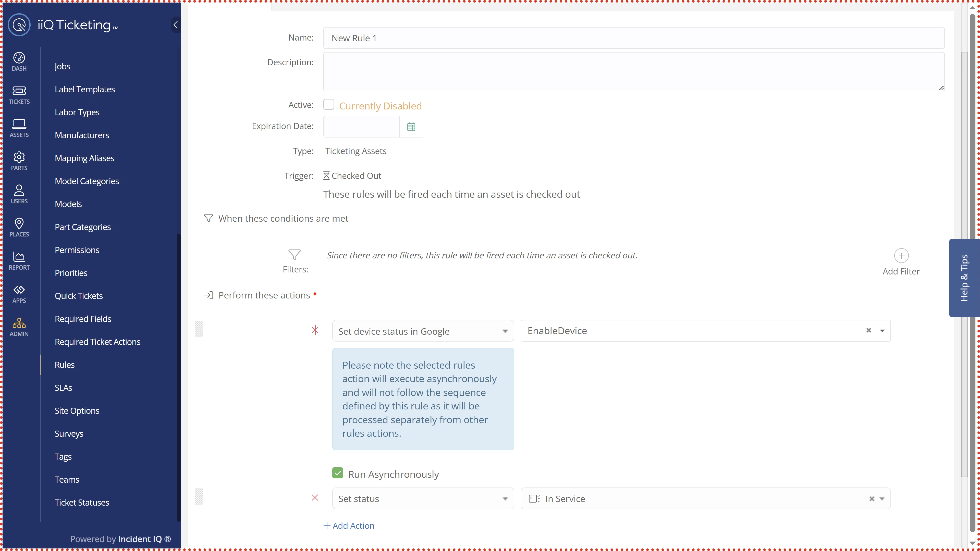Viewport: 980px width, 551px height.
Task: Clear the In Service selection
Action: tap(872, 498)
